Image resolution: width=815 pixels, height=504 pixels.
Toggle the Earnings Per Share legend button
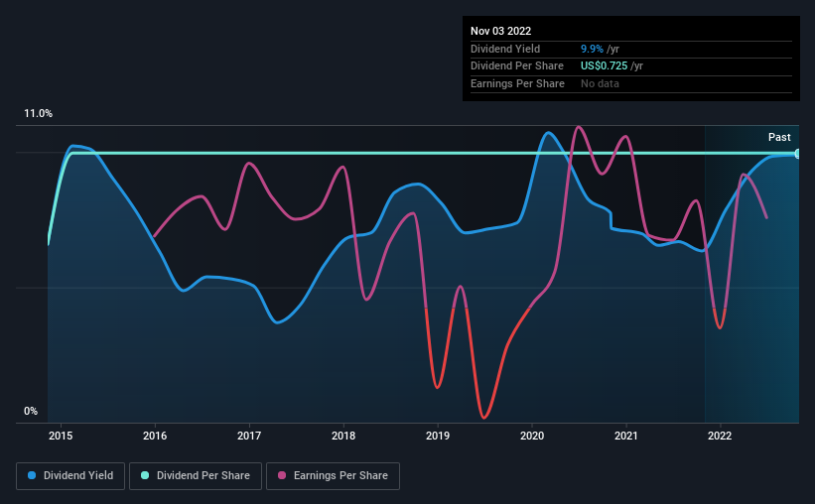pos(333,476)
